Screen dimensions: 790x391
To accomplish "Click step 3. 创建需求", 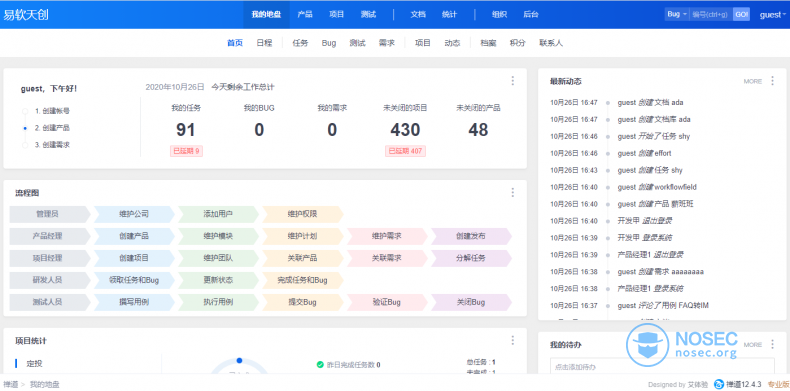I will 52,145.
